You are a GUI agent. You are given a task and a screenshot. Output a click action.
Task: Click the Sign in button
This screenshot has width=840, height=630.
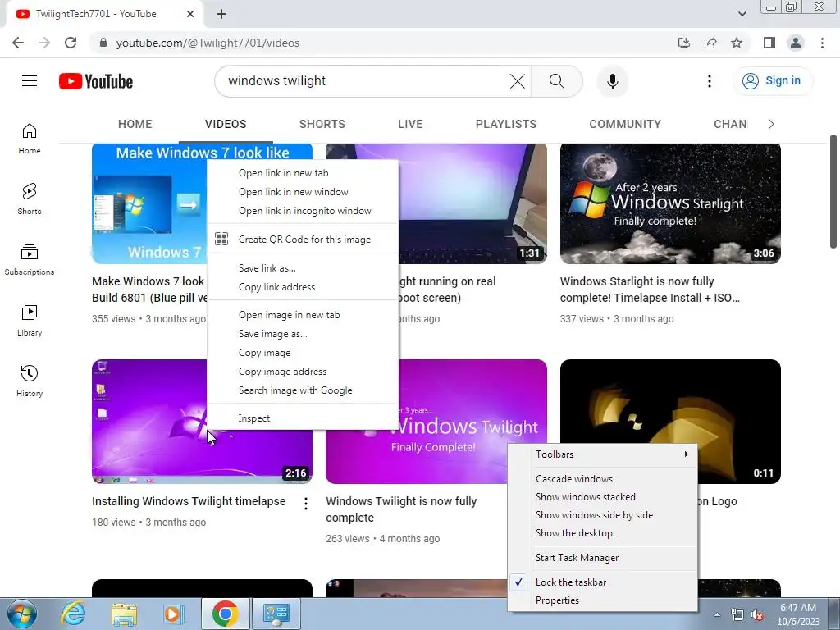click(772, 81)
